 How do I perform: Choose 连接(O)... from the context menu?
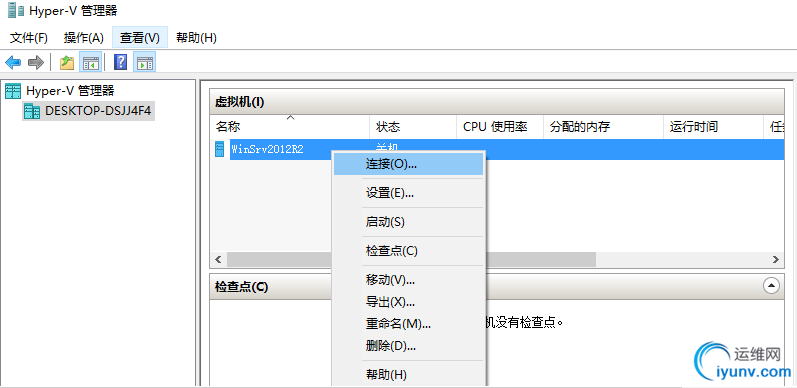408,164
